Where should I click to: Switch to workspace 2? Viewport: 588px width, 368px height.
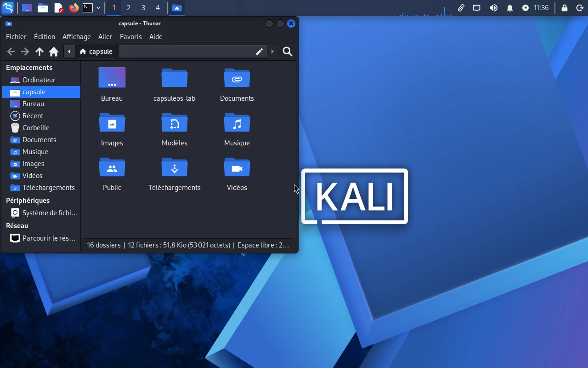point(129,8)
